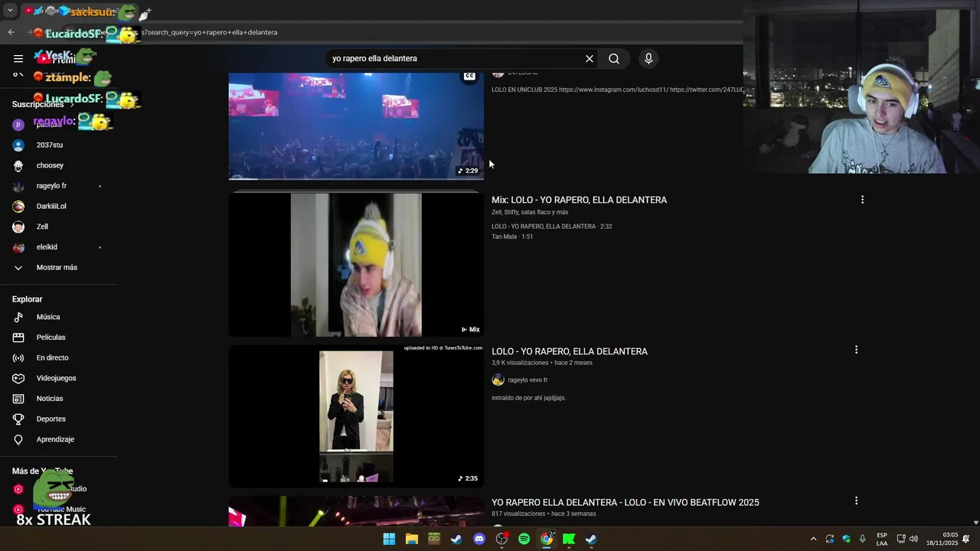The image size is (980, 551).
Task: Open the concert video thumbnail lasting 2:29
Action: pyautogui.click(x=356, y=126)
